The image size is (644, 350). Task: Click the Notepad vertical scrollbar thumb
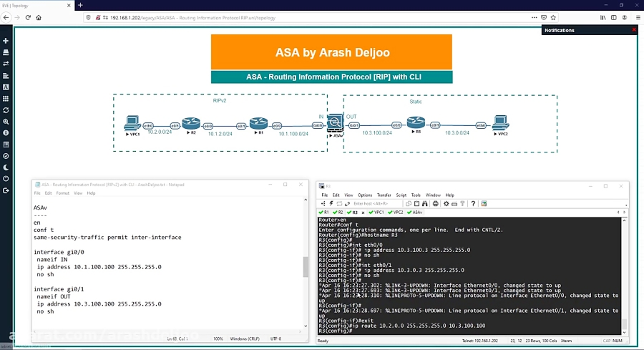point(305,267)
